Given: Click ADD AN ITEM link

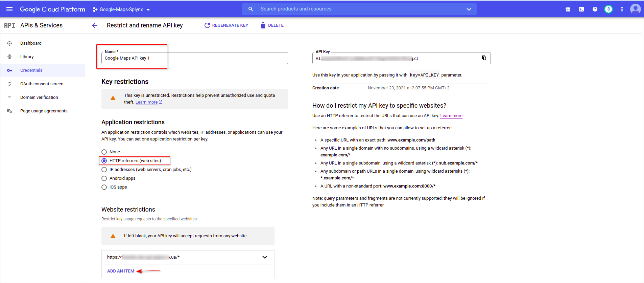Looking at the screenshot, I should tap(121, 271).
